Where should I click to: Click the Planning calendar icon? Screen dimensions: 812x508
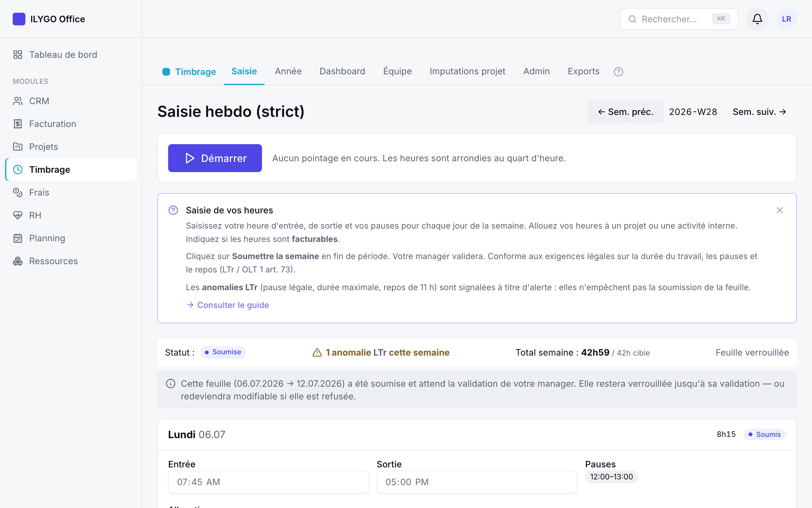18,238
